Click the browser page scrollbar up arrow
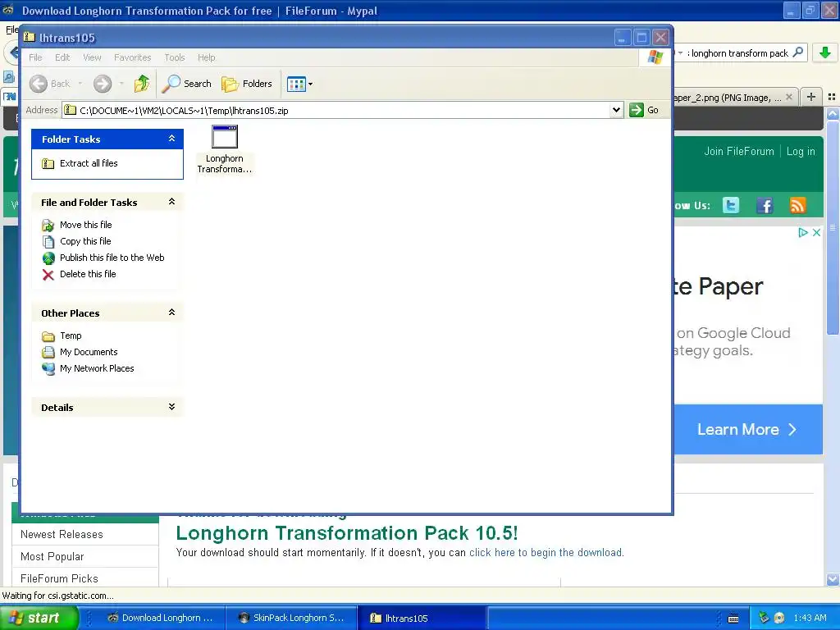 coord(833,113)
